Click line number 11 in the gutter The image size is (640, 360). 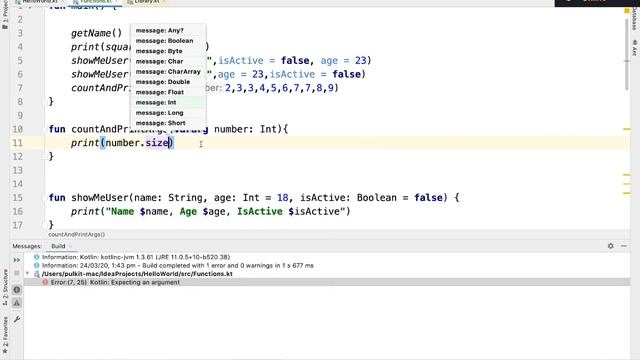[x=18, y=143]
